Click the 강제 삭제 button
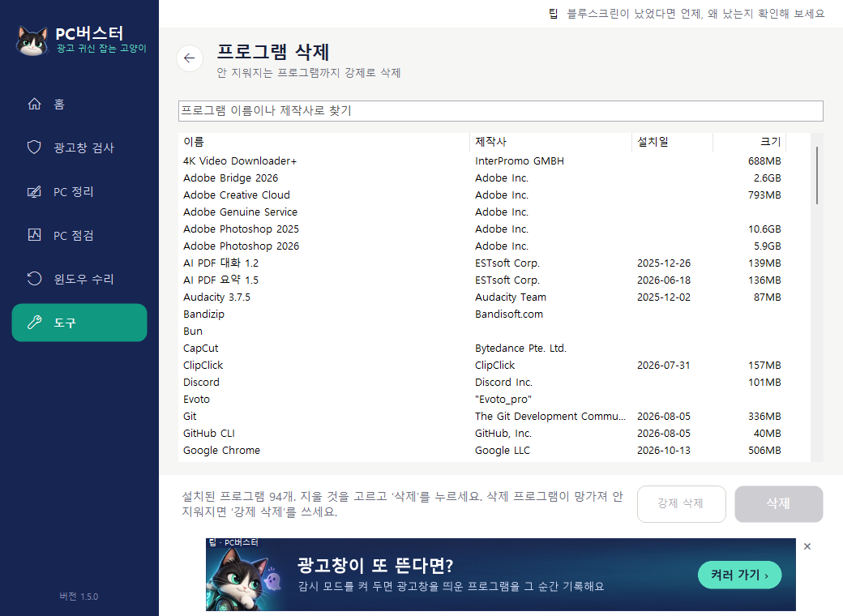Image resolution: width=843 pixels, height=616 pixels. (x=681, y=503)
